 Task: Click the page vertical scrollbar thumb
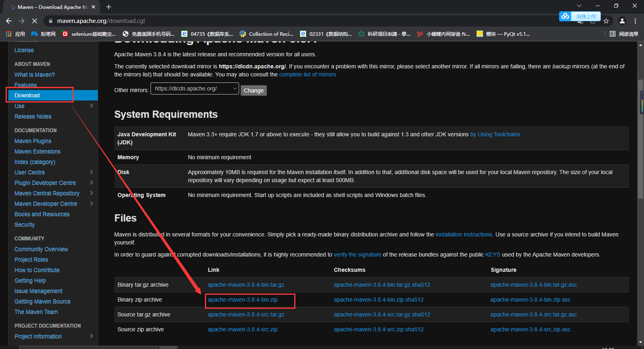(x=640, y=139)
